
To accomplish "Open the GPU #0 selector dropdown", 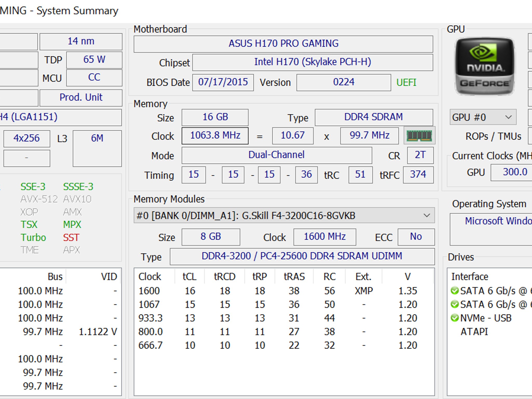I will point(483,117).
